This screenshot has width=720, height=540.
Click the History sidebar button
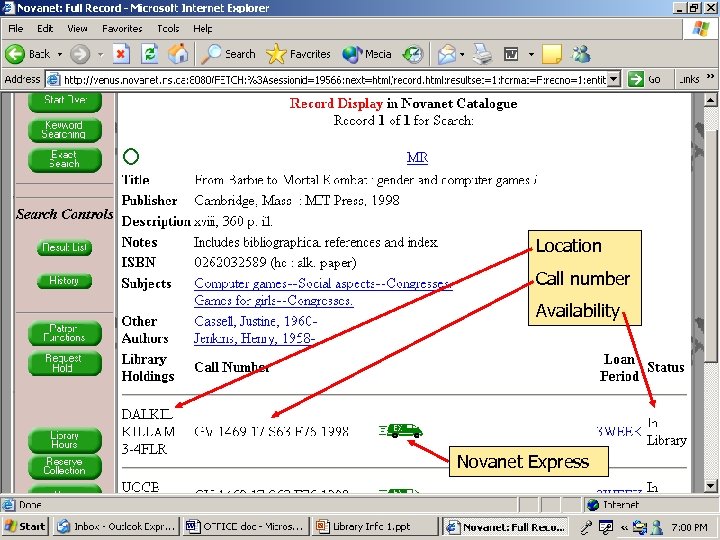pos(64,281)
